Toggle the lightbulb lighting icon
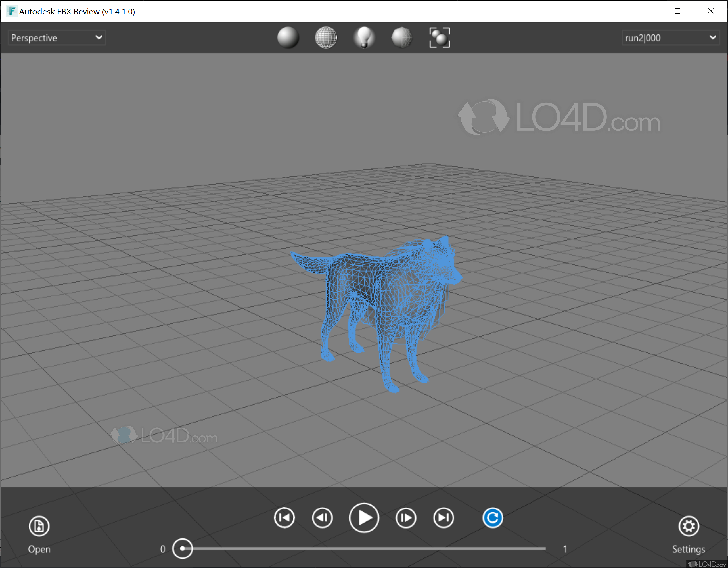The height and width of the screenshot is (568, 728). tap(364, 37)
